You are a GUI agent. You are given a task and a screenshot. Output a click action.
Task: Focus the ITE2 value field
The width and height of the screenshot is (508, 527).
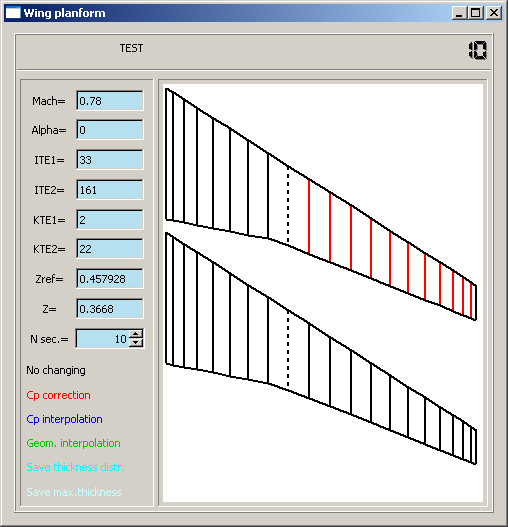point(110,190)
